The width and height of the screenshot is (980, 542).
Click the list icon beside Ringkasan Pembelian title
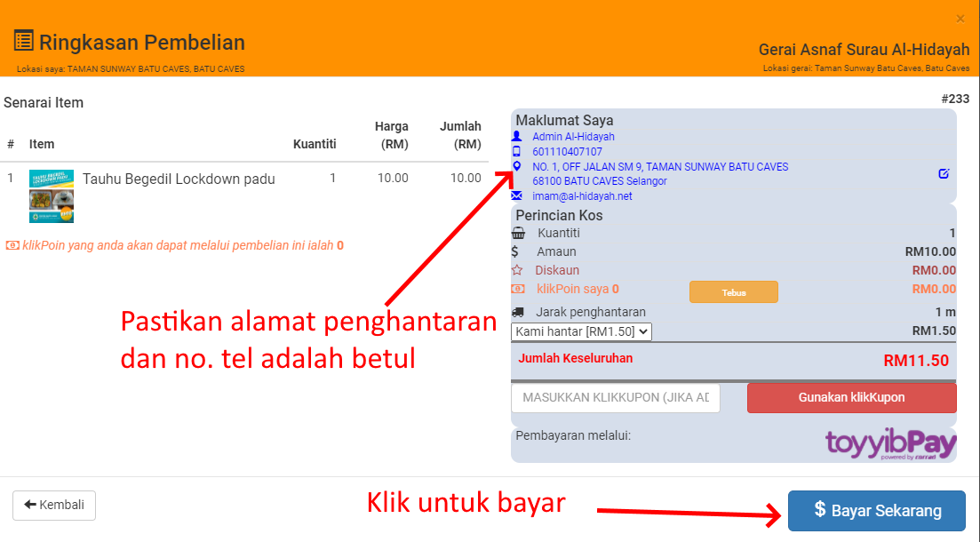tap(23, 42)
